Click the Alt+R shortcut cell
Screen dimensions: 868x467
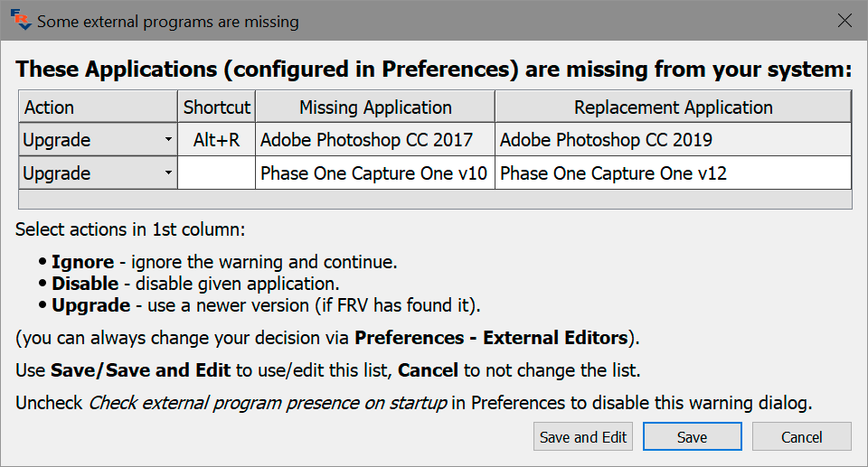[216, 140]
